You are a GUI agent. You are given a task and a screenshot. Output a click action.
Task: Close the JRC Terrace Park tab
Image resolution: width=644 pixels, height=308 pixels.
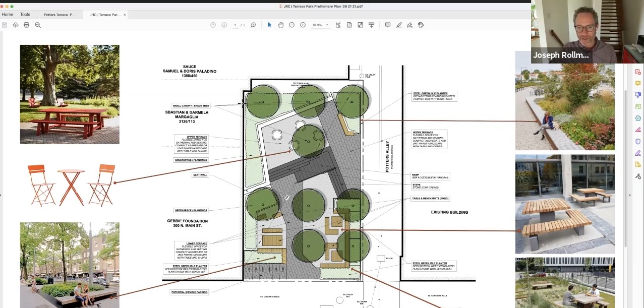(x=125, y=15)
